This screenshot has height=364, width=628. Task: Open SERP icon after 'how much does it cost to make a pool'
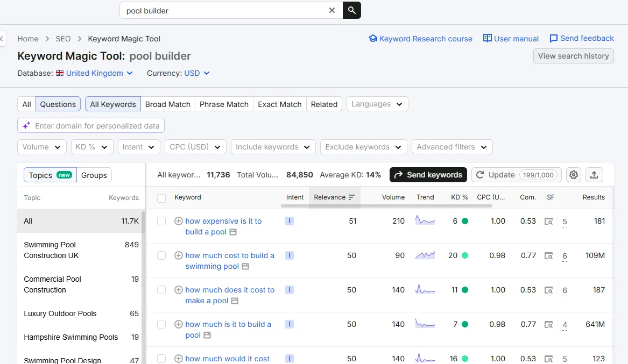pyautogui.click(x=235, y=301)
